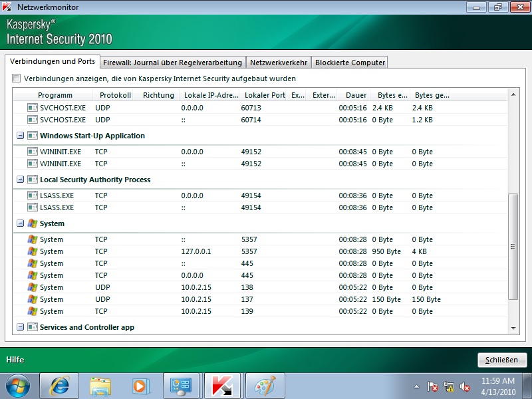Click System icon in 127.0.0.1 row
This screenshot has height=399, width=532.
(33, 251)
